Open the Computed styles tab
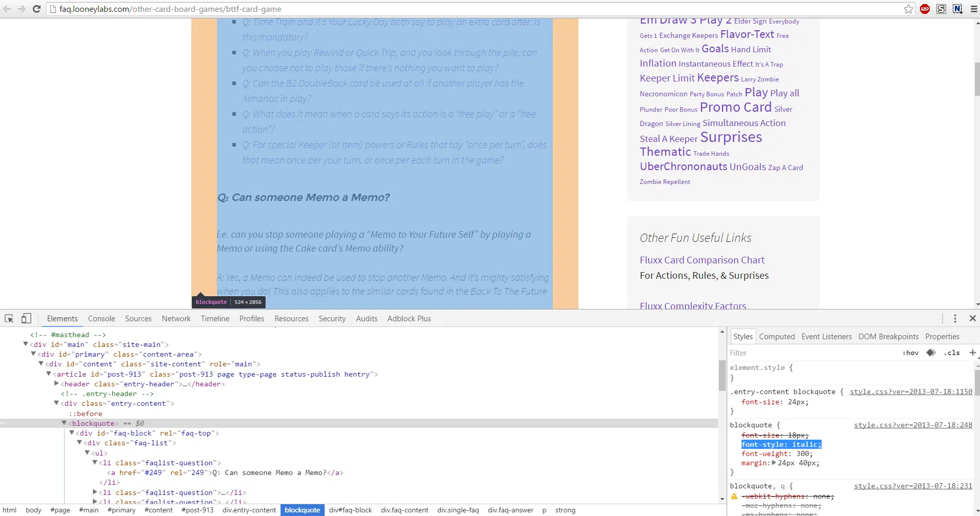 point(776,337)
